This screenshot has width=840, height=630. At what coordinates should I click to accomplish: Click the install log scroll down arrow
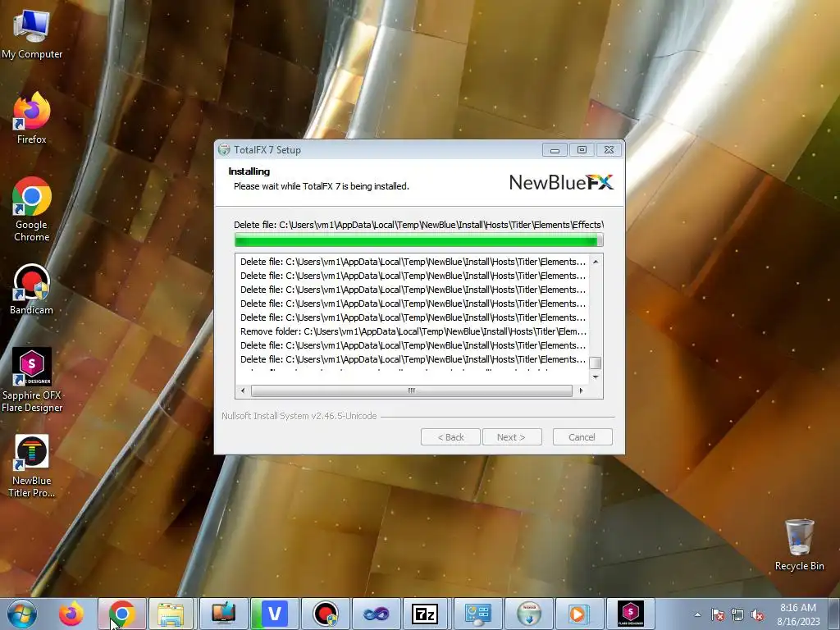click(596, 377)
